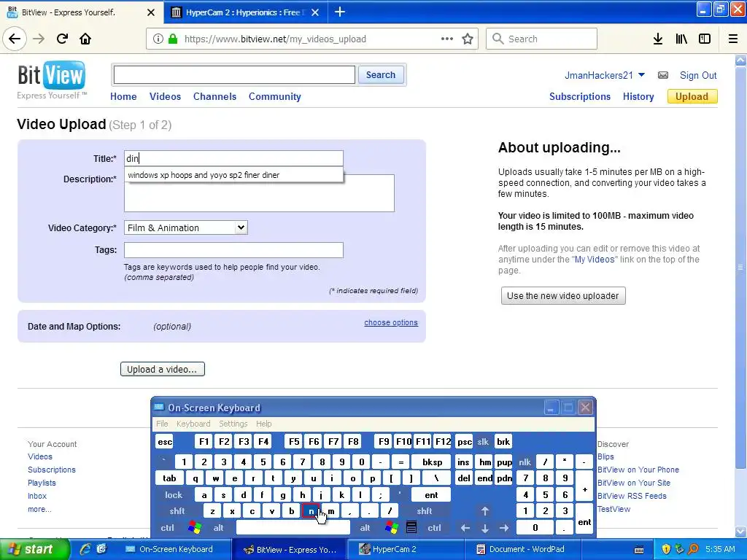Open the browser hamburger menu
Image resolution: width=747 pixels, height=560 pixels.
[x=733, y=39]
